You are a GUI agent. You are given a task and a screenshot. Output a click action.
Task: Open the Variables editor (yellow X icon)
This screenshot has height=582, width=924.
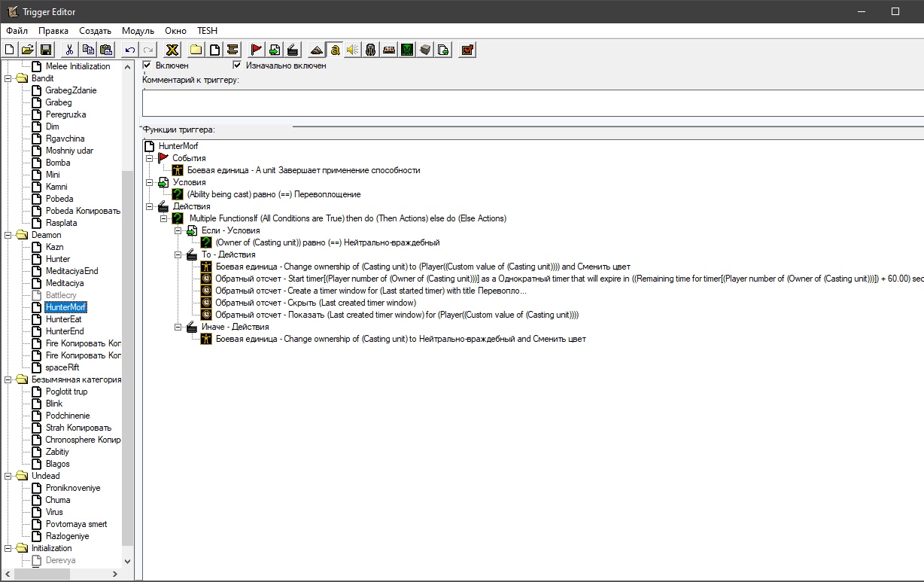[172, 50]
